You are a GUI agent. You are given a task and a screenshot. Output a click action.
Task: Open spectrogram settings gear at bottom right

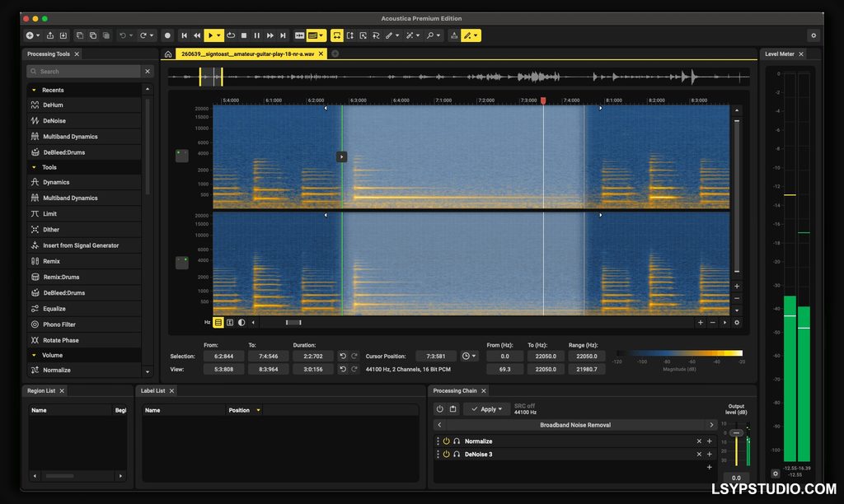(x=737, y=323)
